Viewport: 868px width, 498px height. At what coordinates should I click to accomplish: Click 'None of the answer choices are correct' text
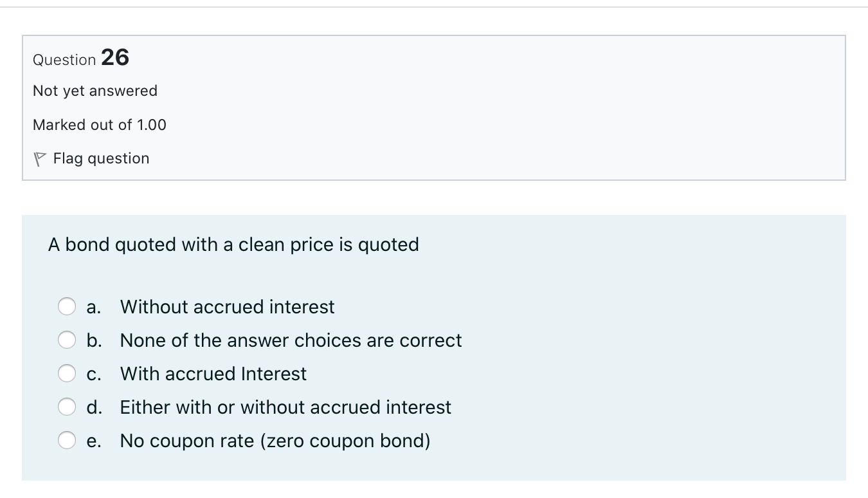pos(291,340)
